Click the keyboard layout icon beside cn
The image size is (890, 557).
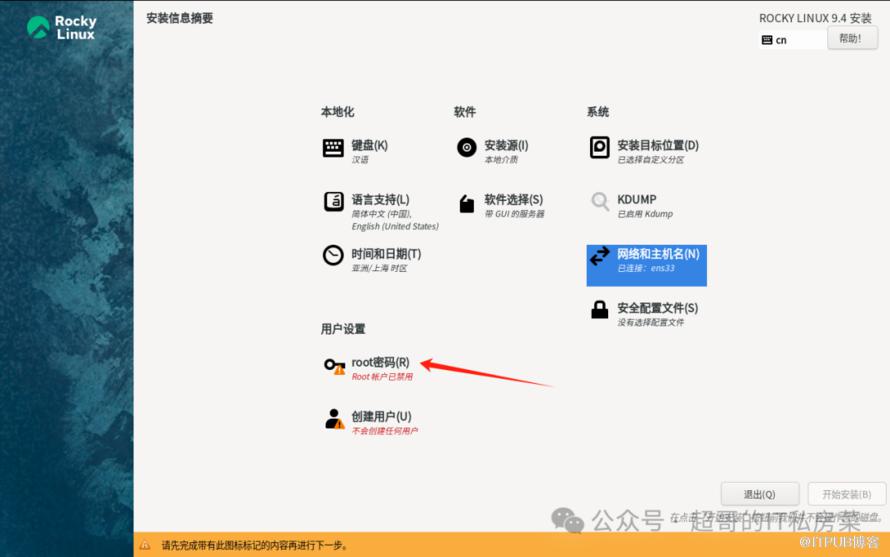click(767, 40)
